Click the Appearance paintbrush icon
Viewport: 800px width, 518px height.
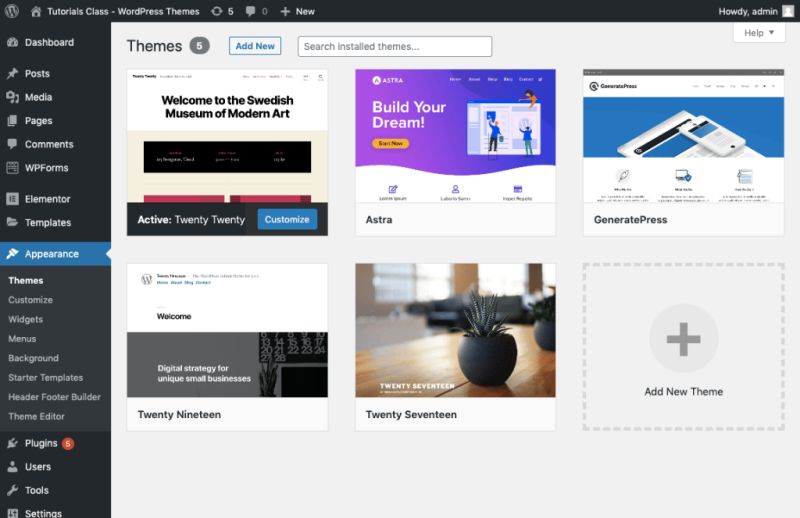13,254
